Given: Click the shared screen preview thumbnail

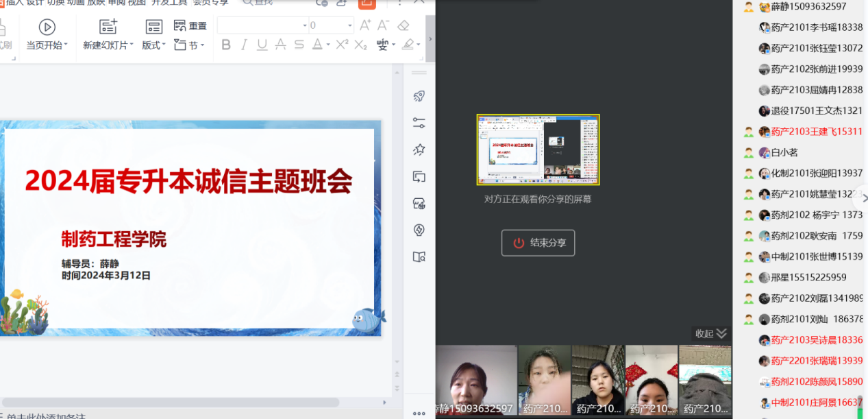Looking at the screenshot, I should click(x=538, y=149).
